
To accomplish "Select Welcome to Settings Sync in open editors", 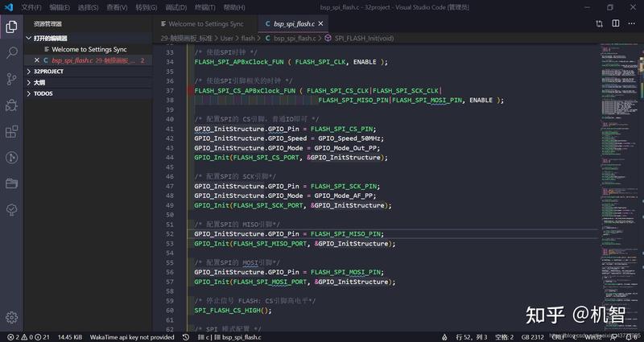I will tap(89, 49).
